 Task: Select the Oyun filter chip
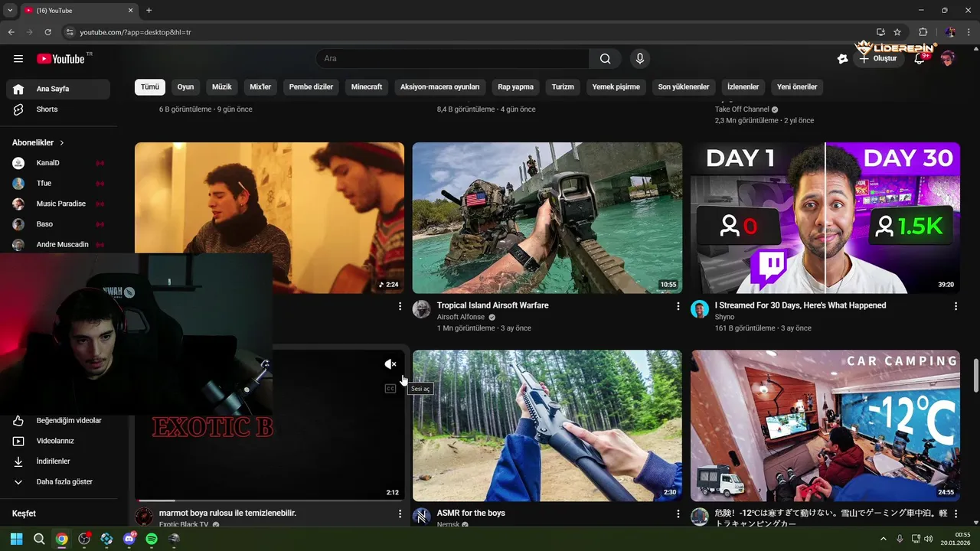tap(185, 86)
